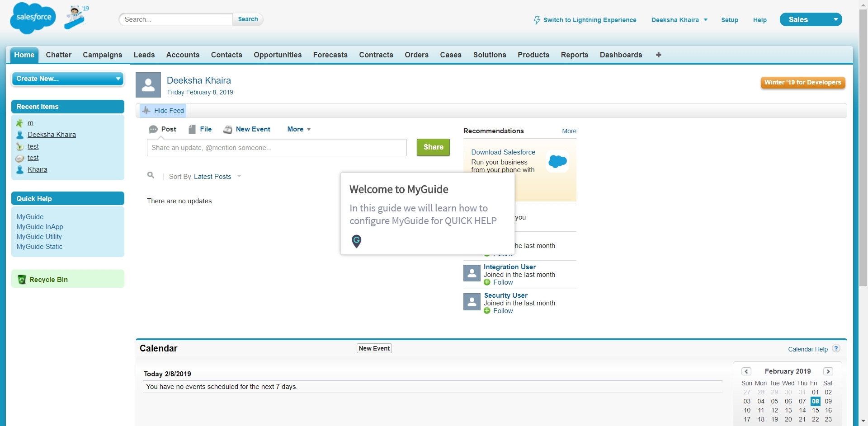The image size is (868, 426).
Task: Click Switch to Lightning Experience link
Action: (590, 20)
